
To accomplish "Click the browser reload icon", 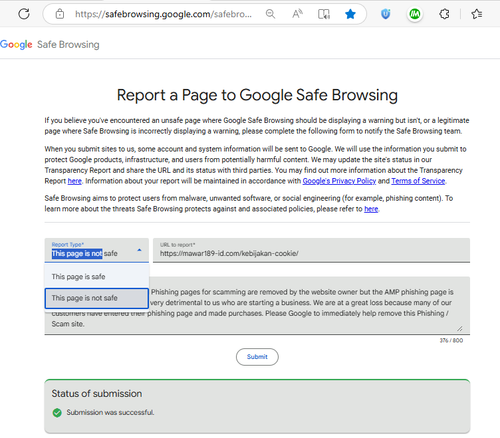I will 24,14.
